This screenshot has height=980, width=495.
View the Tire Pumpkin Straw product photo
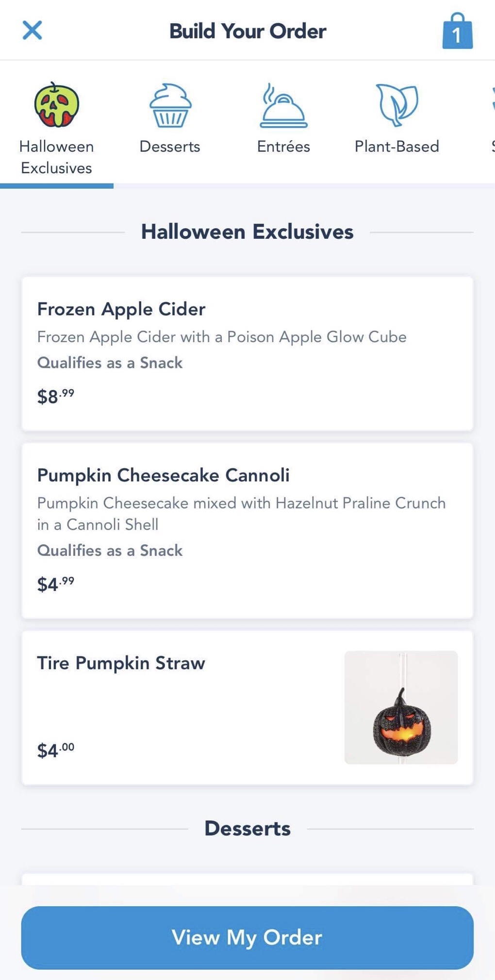[x=401, y=707]
